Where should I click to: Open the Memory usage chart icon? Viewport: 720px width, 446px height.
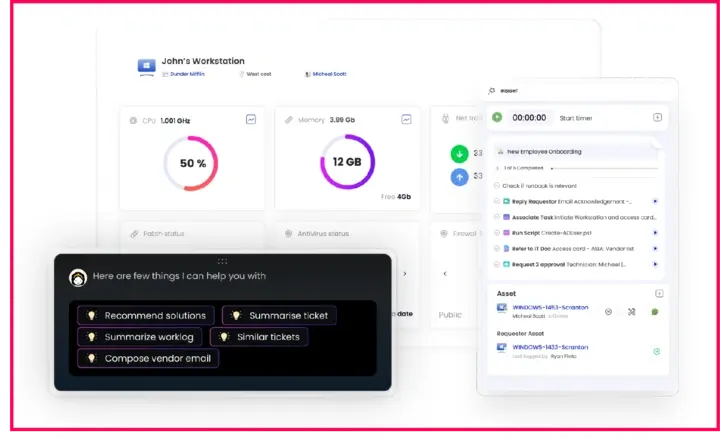pos(406,119)
